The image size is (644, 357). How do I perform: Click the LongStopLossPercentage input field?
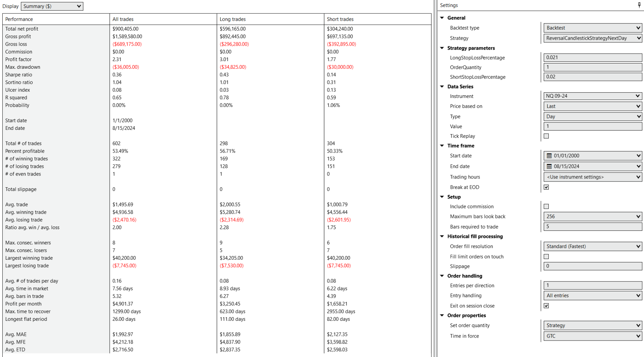pos(593,57)
